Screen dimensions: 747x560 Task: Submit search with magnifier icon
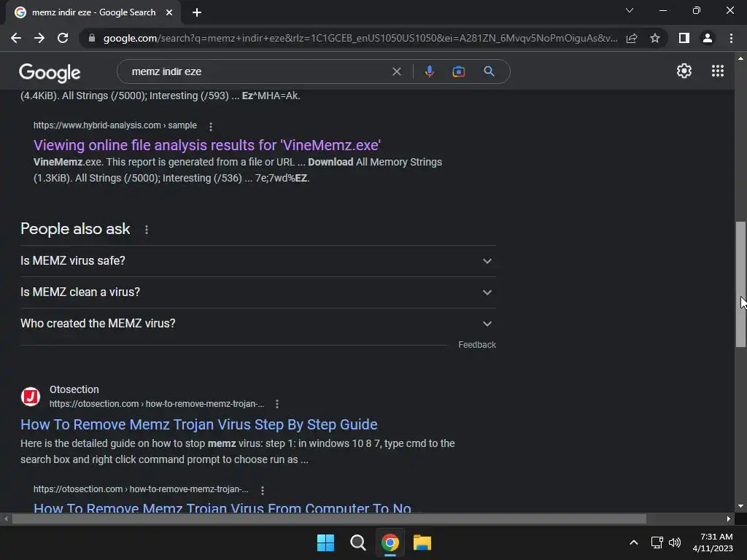tap(489, 71)
